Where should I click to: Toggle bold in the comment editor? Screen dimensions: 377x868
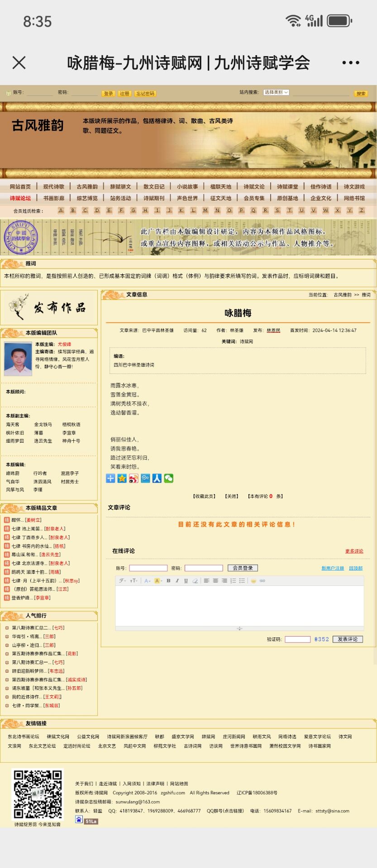click(x=168, y=581)
